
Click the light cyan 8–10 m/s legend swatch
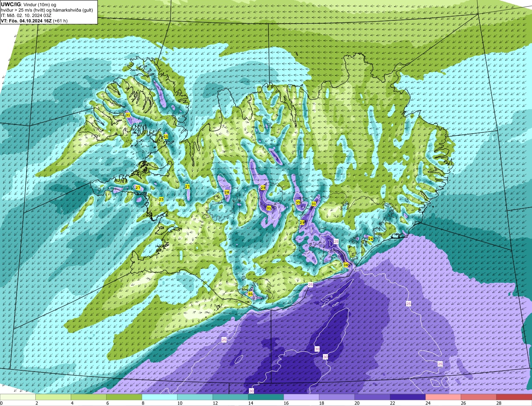tap(160, 397)
